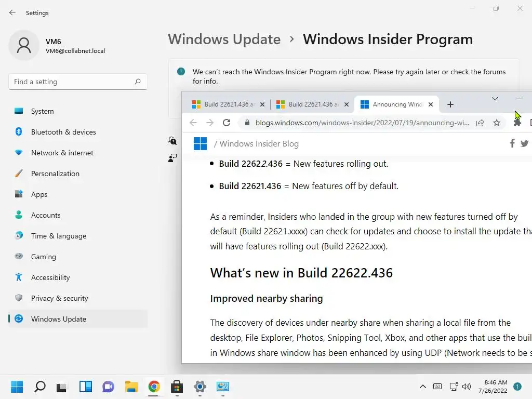Viewport: 532px width, 399px height.
Task: Close the Announcing Windows tab
Action: tap(431, 104)
